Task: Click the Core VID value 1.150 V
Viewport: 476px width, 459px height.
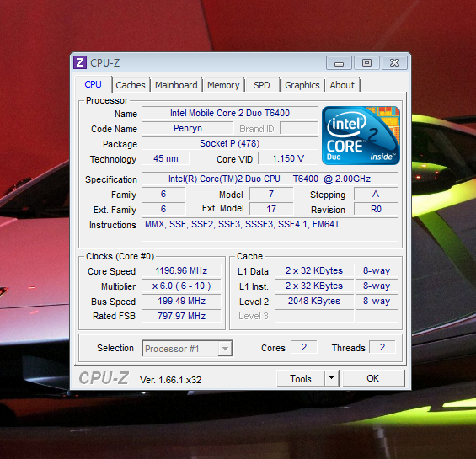Action: 288,158
